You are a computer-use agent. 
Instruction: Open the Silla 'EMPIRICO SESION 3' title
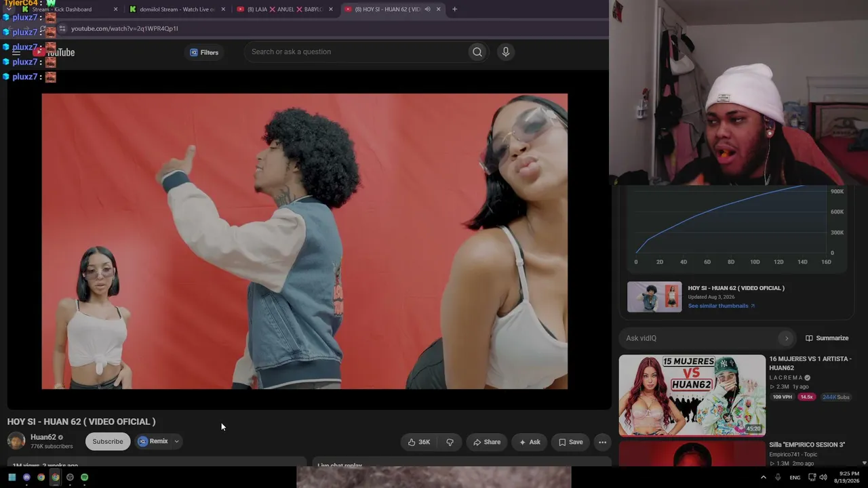(x=807, y=445)
